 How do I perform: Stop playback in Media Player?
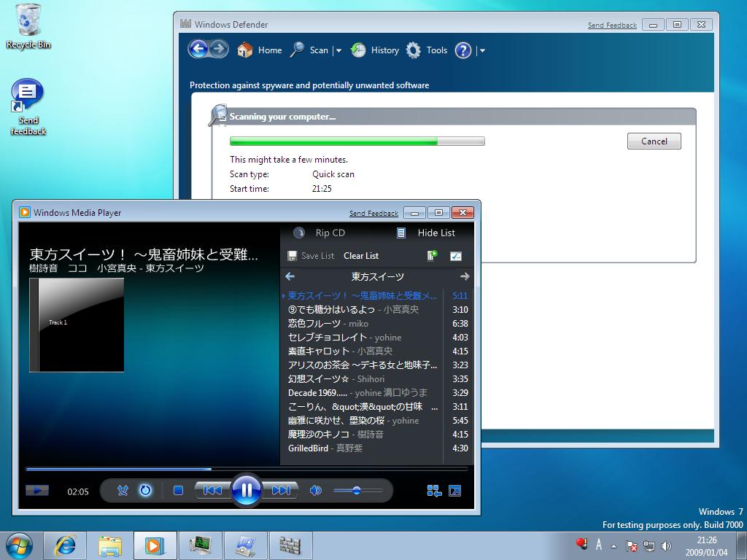tap(178, 491)
